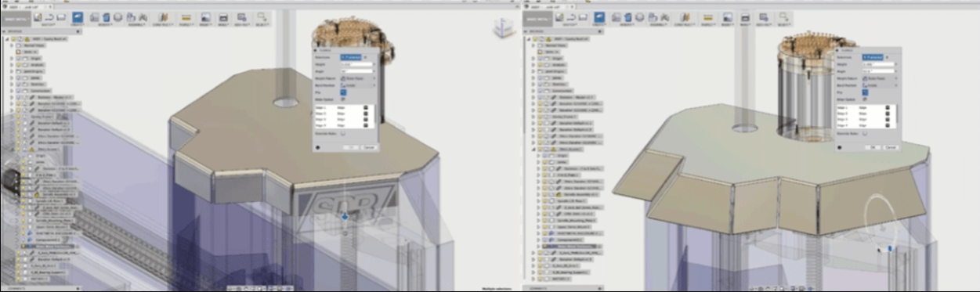
Task: Click the Selection chip in right Flange dialog
Action: click(x=872, y=57)
